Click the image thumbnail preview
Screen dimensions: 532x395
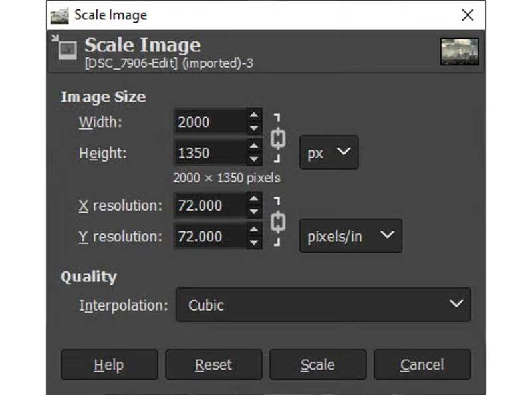[x=460, y=51]
